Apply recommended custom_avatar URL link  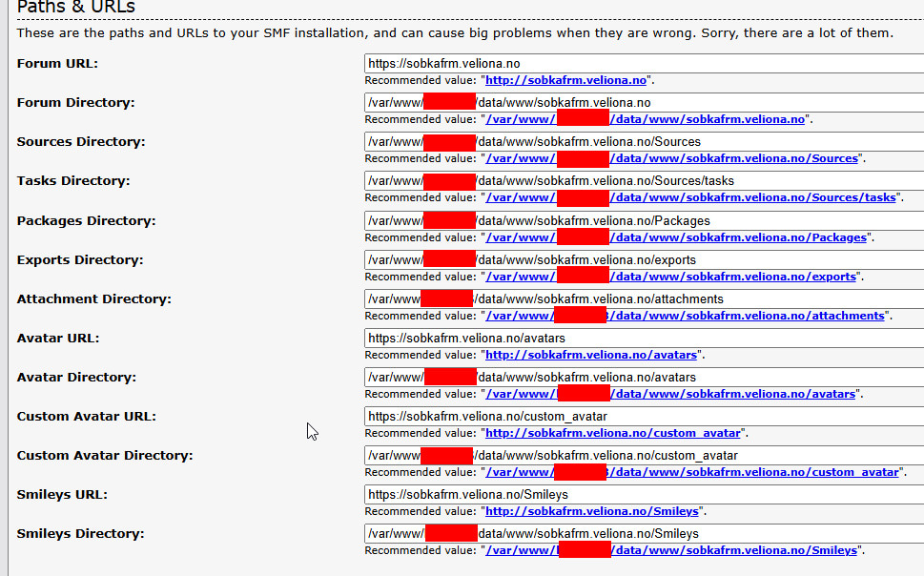pos(613,433)
